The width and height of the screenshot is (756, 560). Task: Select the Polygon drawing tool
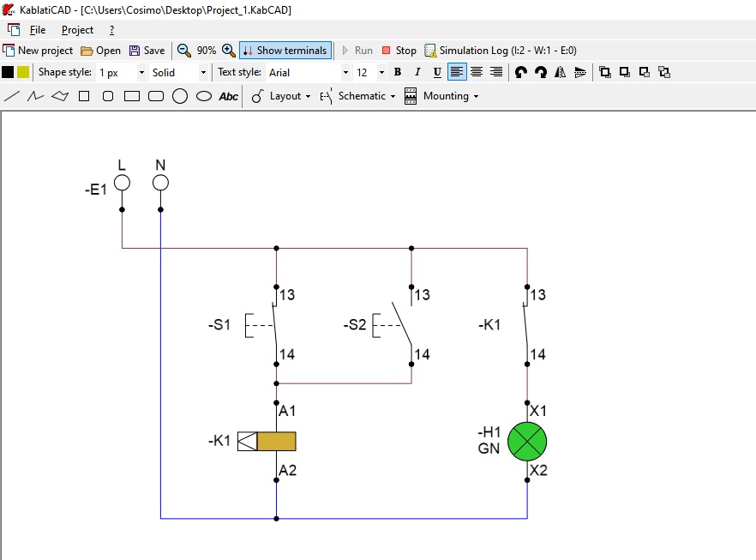(60, 96)
